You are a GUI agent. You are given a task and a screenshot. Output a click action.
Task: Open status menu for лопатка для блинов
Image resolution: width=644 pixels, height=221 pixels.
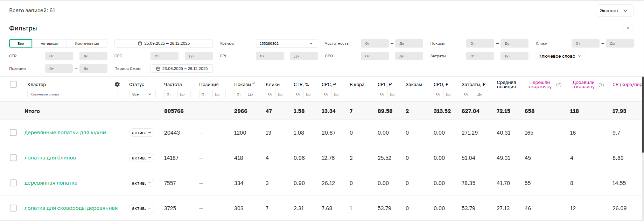[142, 158]
